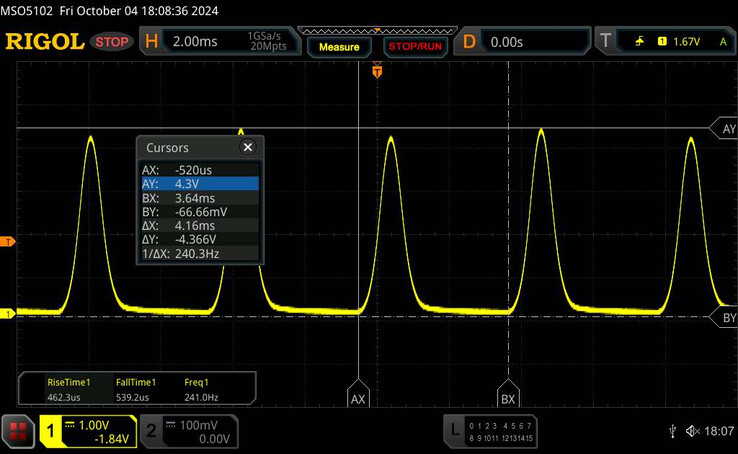Open the function navigation grid icon
This screenshot has height=454, width=738.
tap(16, 432)
